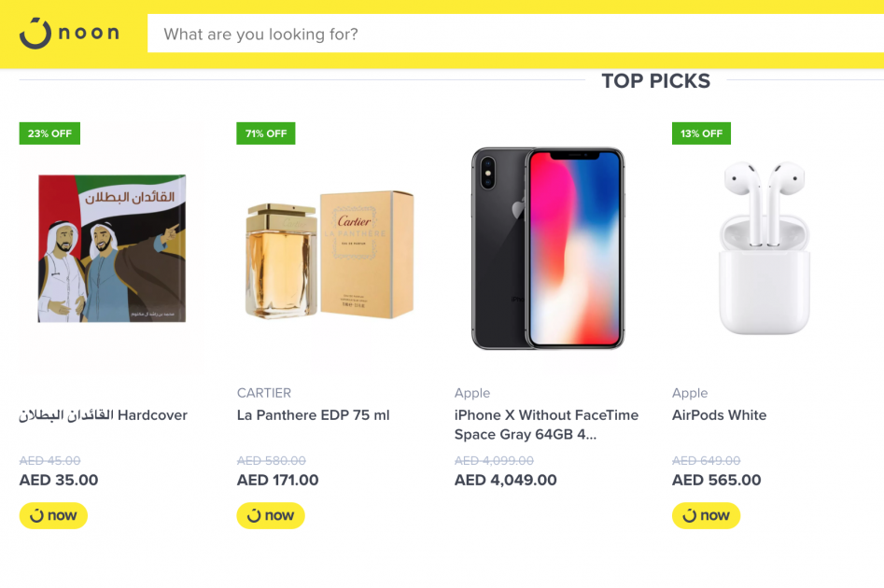This screenshot has height=588, width=884.
Task: Click the AED 4,049.00 iPhone price
Action: coord(505,480)
